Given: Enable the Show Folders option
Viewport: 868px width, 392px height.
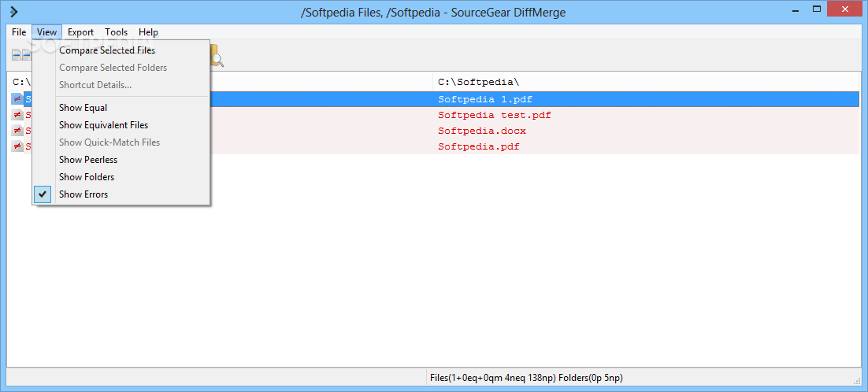Looking at the screenshot, I should (x=121, y=177).
